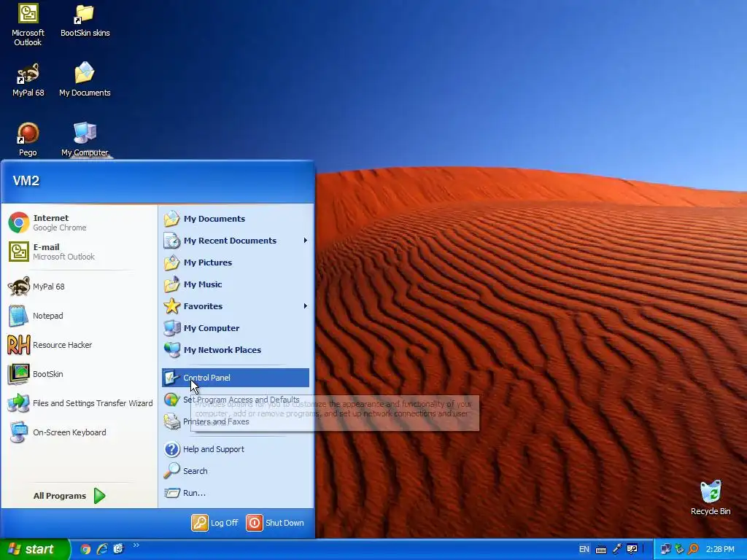Expand the My Recent Documents submenu arrow

[x=306, y=241]
